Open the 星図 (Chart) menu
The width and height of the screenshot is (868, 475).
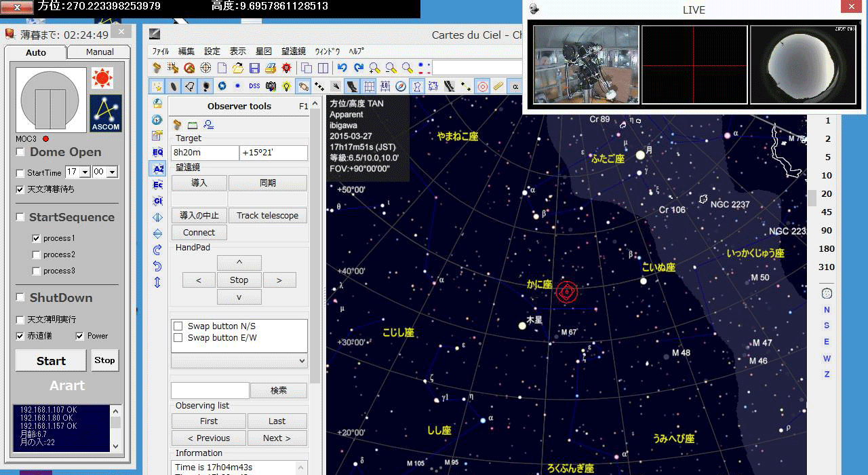pos(264,51)
